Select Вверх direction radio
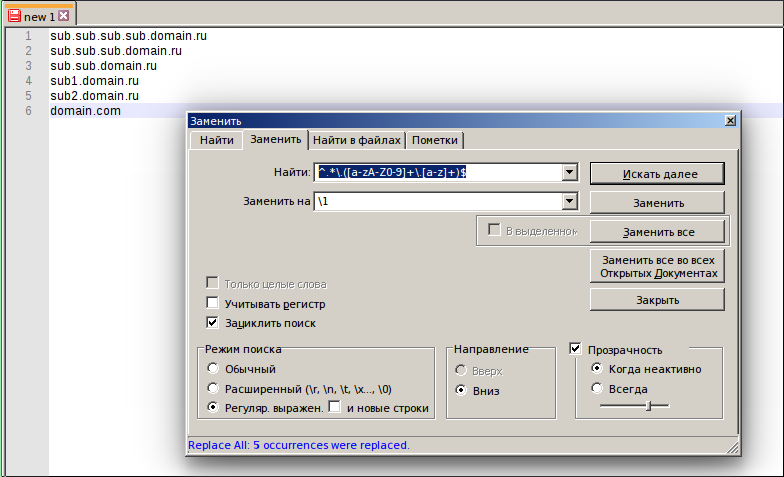784x477 pixels. pos(461,370)
